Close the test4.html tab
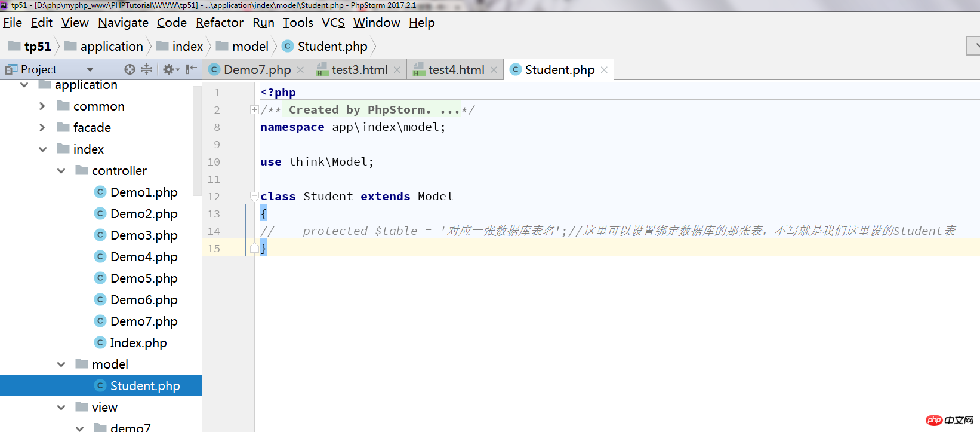This screenshot has height=432, width=980. coord(494,70)
